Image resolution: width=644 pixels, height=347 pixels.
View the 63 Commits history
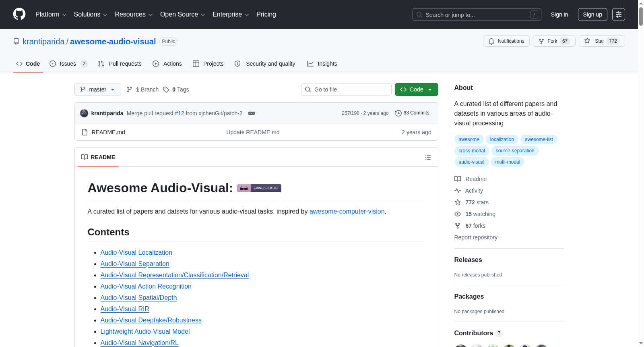coord(412,113)
